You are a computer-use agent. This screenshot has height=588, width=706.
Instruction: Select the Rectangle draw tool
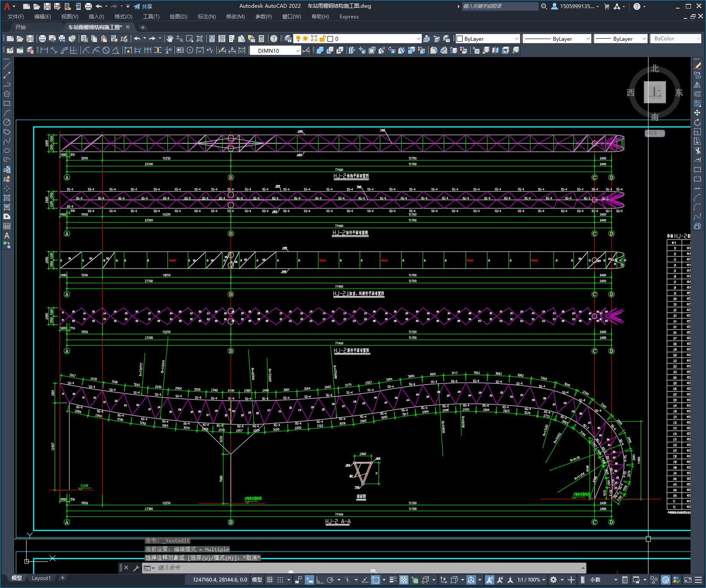[x=7, y=103]
